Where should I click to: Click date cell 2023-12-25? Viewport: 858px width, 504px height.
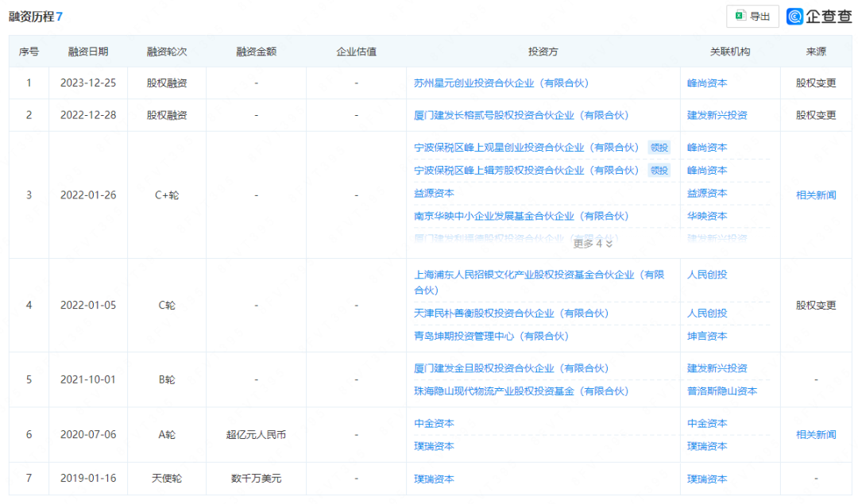(88, 83)
